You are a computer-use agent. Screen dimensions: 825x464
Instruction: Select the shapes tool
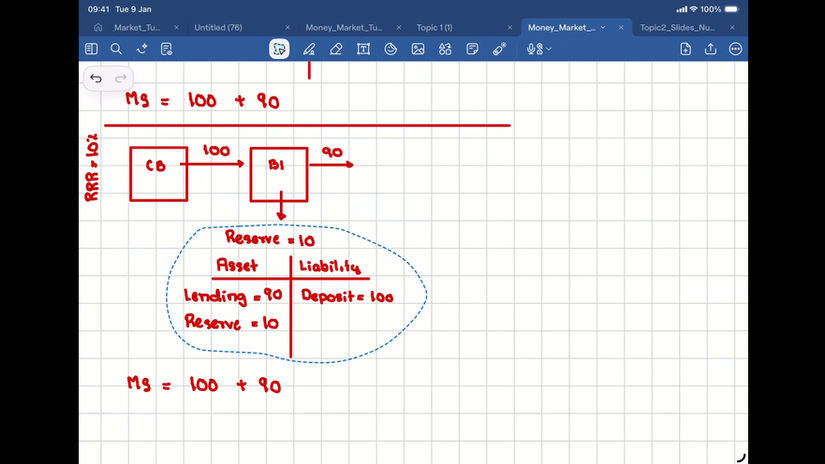(x=390, y=49)
